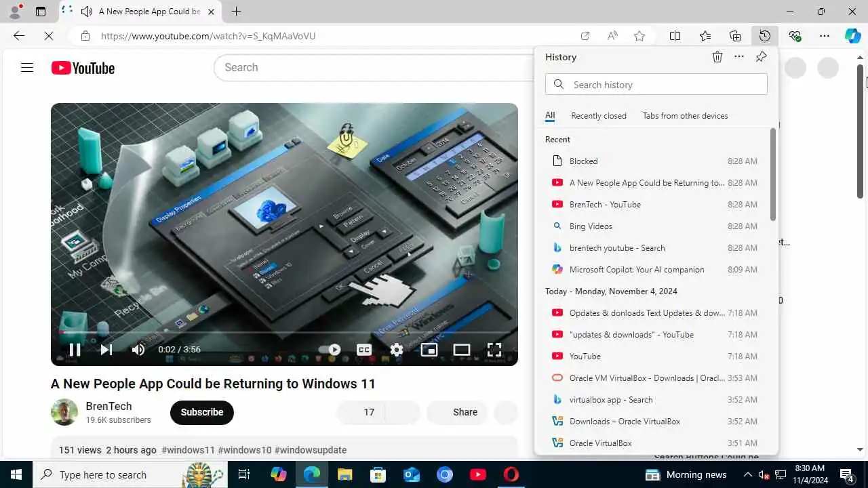The image size is (868, 488).
Task: Switch to Recently closed tab
Action: click(x=599, y=116)
